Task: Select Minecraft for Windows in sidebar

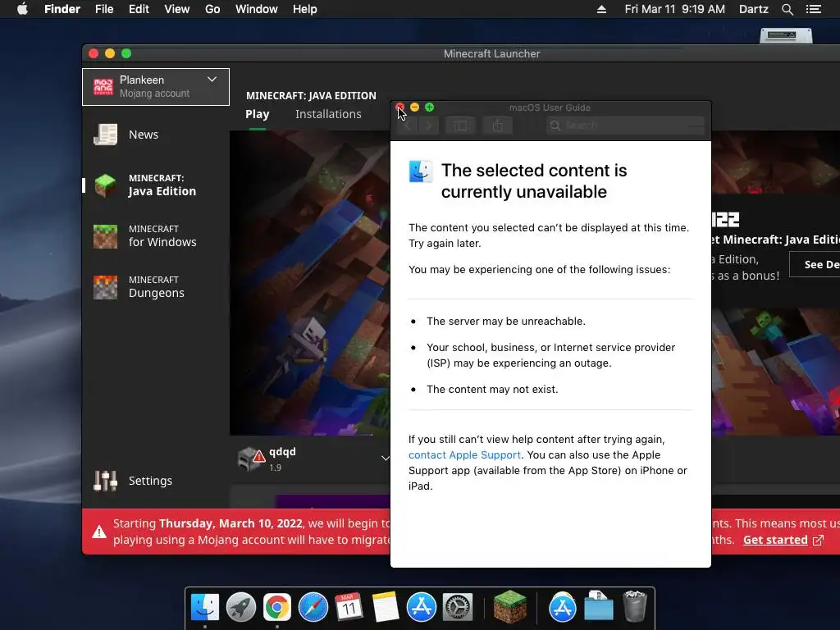Action: click(155, 235)
